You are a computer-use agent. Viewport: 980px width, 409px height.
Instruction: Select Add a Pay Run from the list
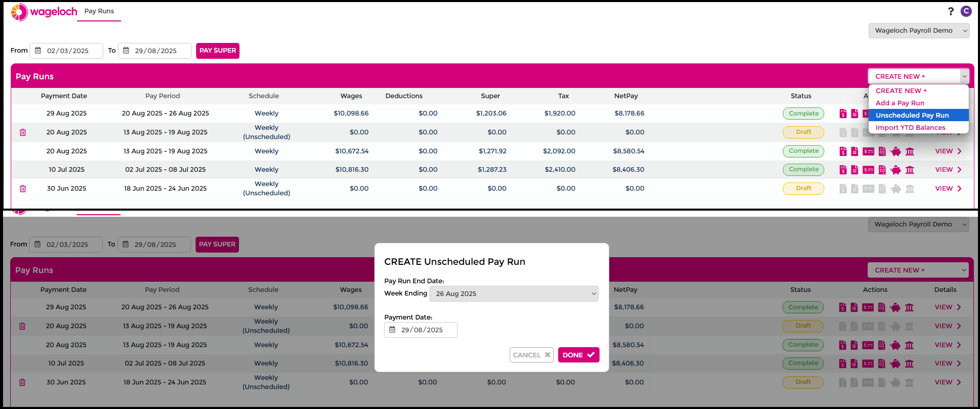(x=900, y=103)
